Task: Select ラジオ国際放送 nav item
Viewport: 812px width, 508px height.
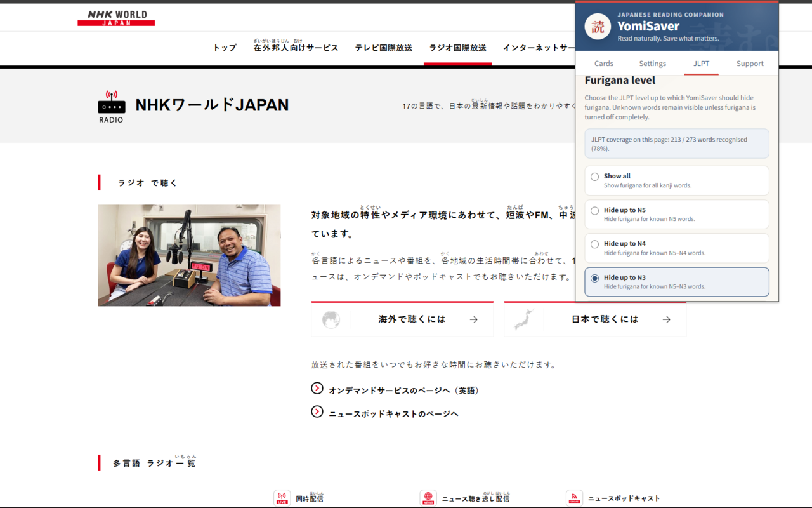Action: click(x=457, y=48)
